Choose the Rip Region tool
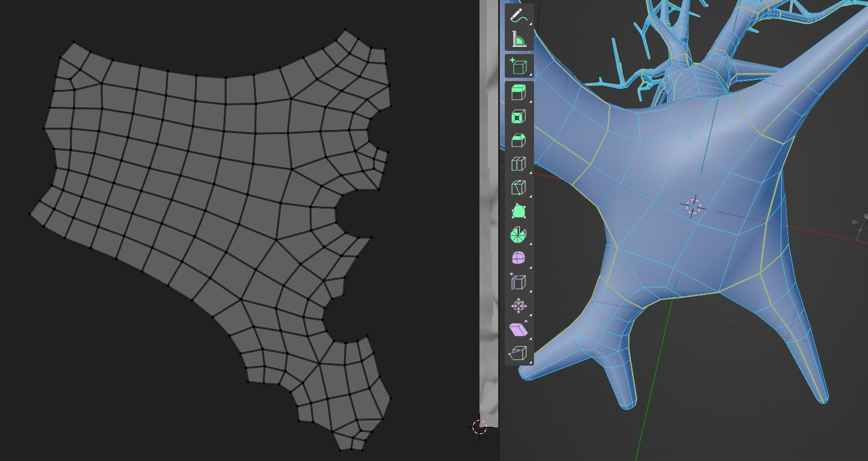Image resolution: width=868 pixels, height=461 pixels. tap(519, 353)
